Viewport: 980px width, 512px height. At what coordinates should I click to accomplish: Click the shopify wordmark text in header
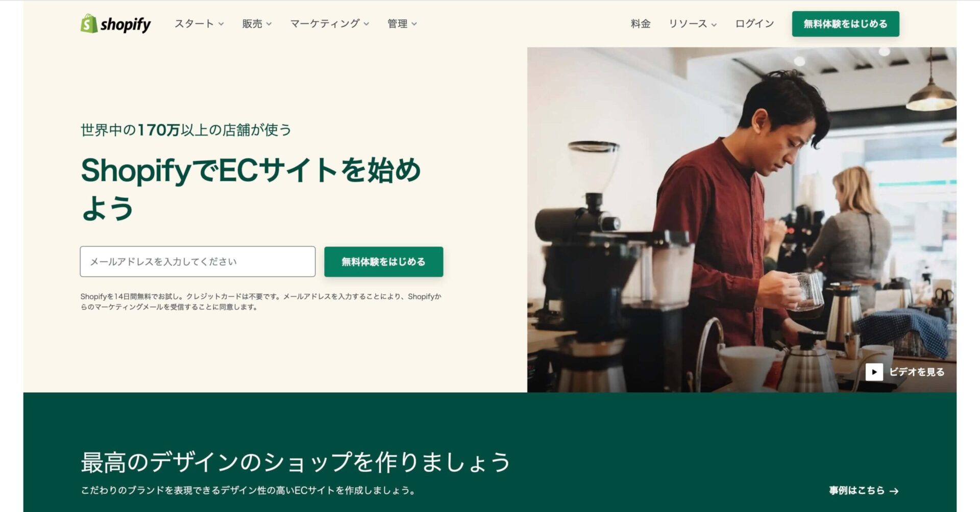pyautogui.click(x=126, y=24)
